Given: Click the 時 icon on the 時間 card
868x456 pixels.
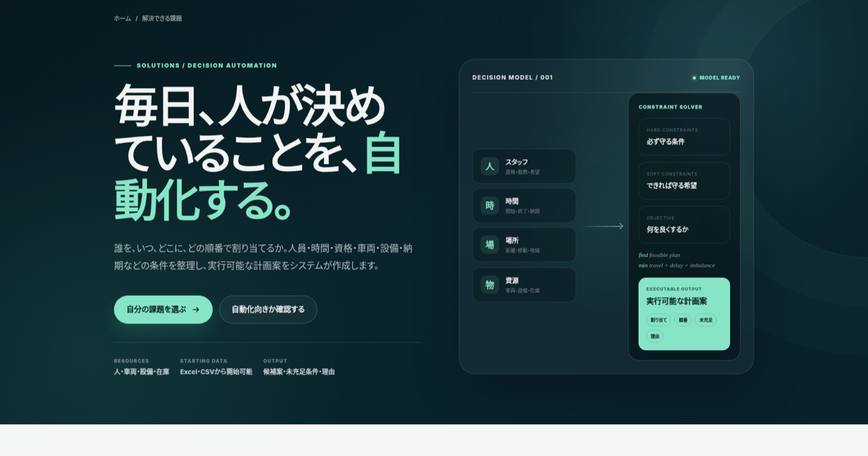Looking at the screenshot, I should (490, 206).
